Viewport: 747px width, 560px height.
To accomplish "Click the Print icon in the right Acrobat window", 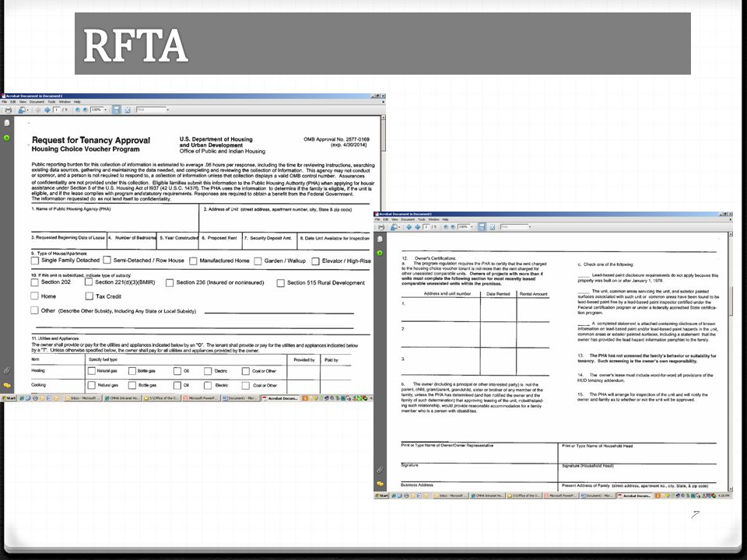I will tap(381, 227).
